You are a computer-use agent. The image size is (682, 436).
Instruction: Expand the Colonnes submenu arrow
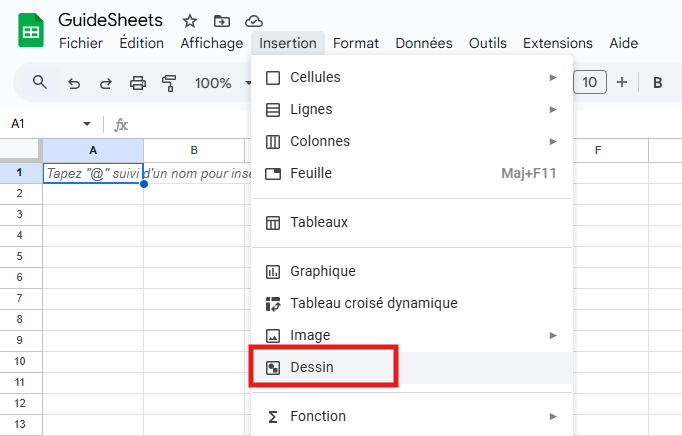point(553,141)
